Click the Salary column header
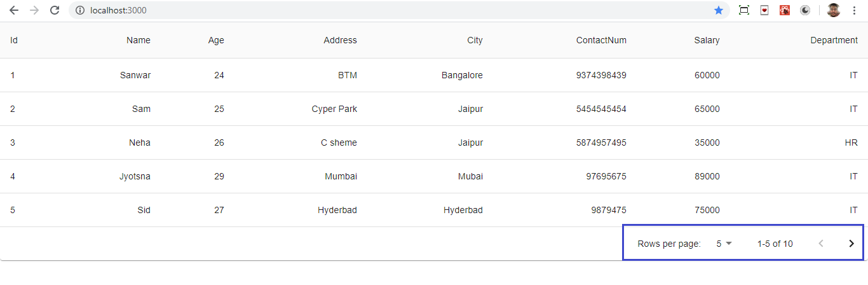The width and height of the screenshot is (868, 285). point(707,40)
